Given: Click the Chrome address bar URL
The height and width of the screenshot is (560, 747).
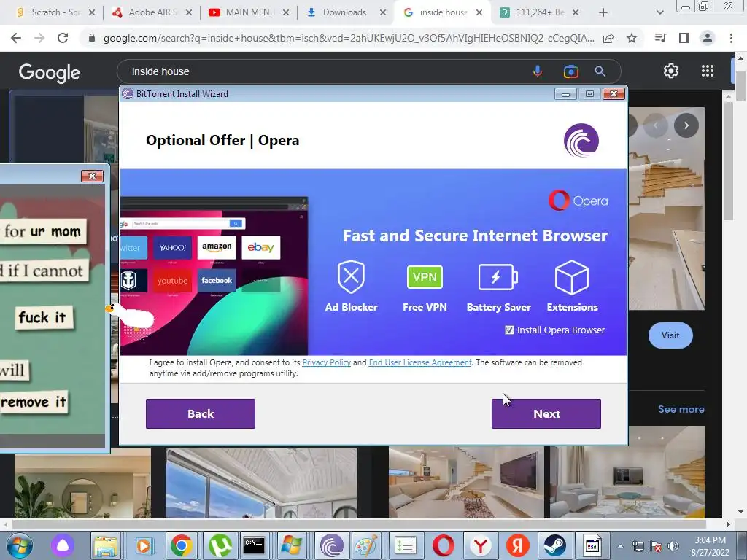Looking at the screenshot, I should [349, 38].
